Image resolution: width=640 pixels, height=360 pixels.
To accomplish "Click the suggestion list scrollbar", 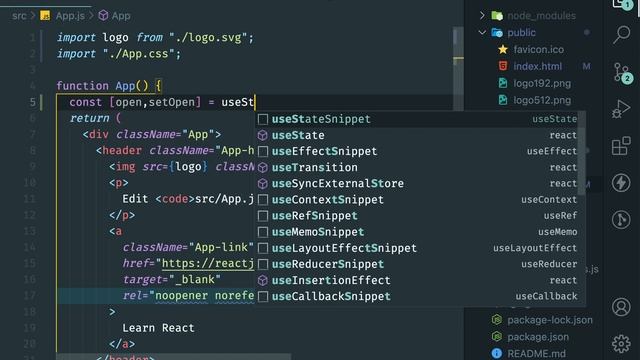I will pyautogui.click(x=582, y=153).
